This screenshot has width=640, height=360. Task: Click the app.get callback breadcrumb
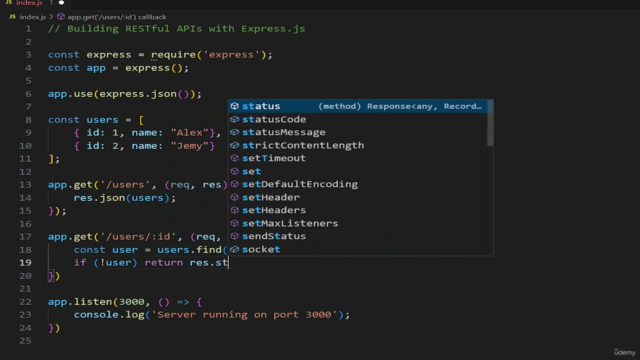coord(117,17)
